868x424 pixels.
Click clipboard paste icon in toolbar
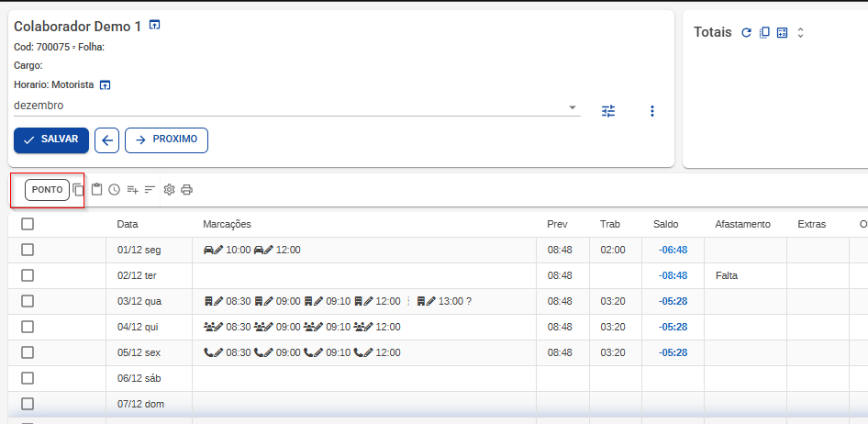(97, 190)
